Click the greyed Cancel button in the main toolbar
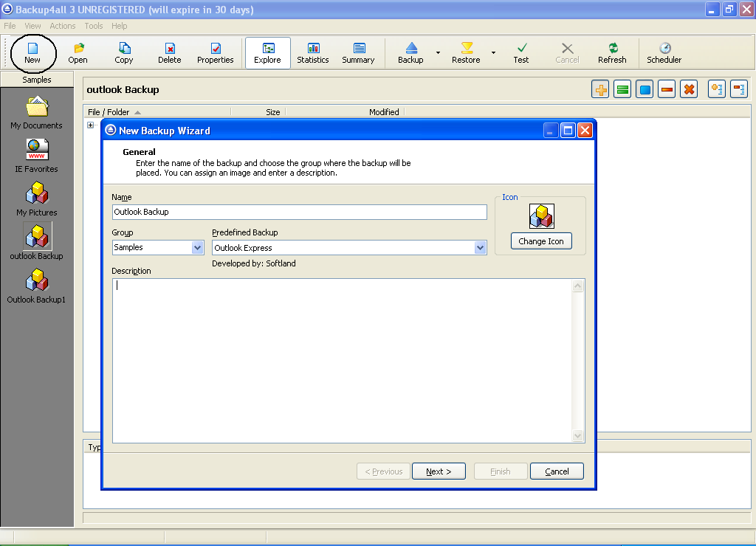This screenshot has width=756, height=546. tap(567, 53)
